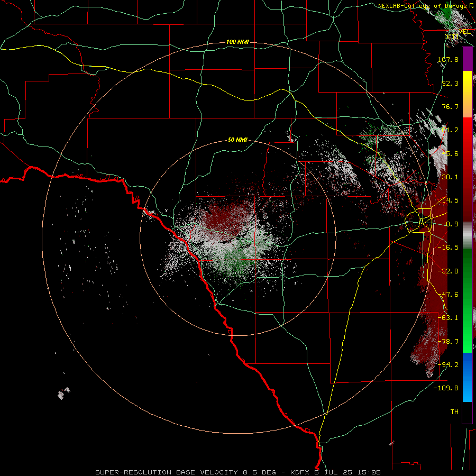This screenshot has height=476, width=476.
Task: Select the -78.7 velocity scale value
Action: 448,342
